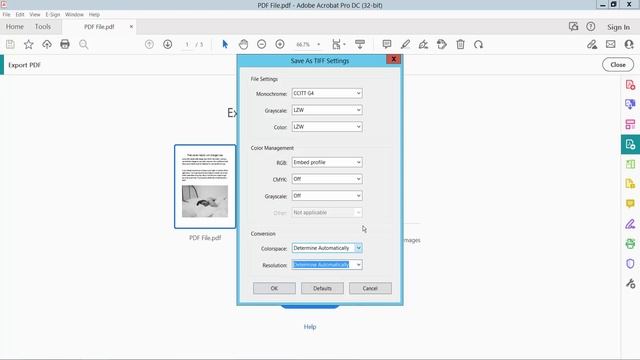Click the Find text magnifier icon
640x360 pixels.
point(84,44)
